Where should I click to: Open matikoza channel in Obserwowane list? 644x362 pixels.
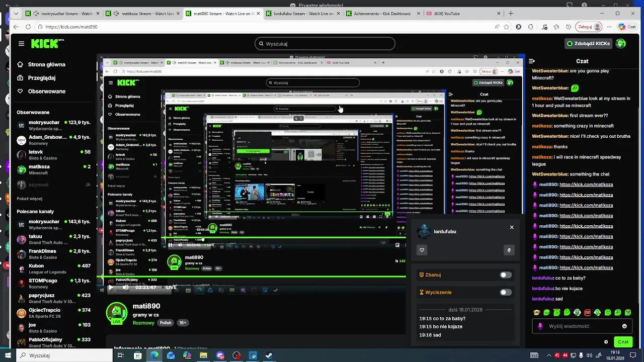point(53,169)
